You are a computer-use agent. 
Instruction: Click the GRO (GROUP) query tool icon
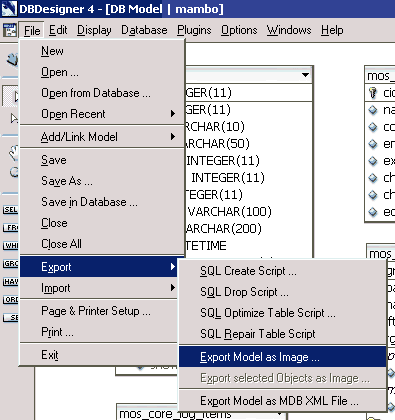10,264
